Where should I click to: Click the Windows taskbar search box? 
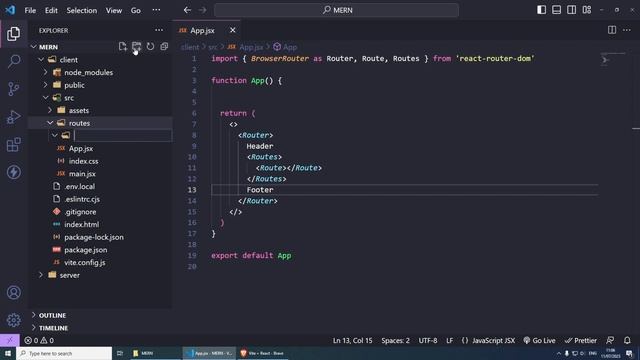point(64,353)
